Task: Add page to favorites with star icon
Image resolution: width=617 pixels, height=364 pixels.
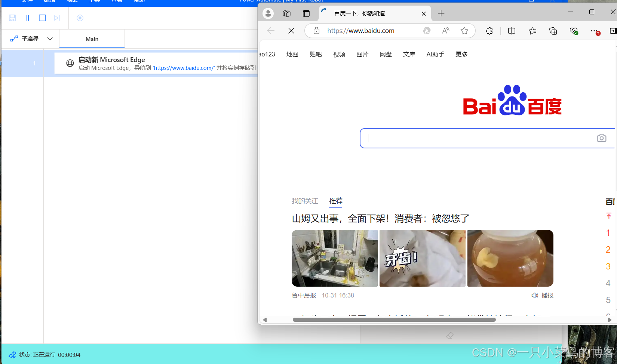Action: click(x=464, y=31)
